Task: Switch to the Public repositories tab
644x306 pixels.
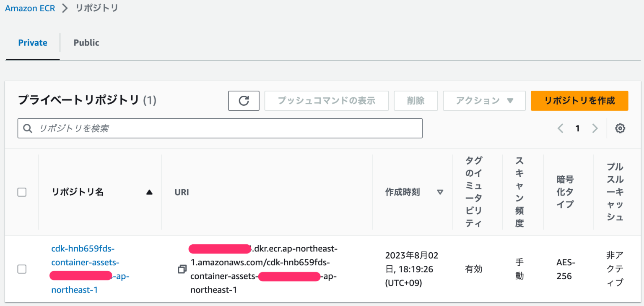Action: (86, 42)
